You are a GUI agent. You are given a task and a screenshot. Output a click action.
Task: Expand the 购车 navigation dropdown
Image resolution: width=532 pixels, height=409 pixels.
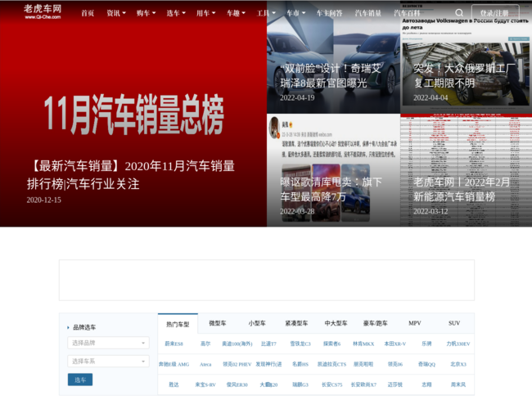[146, 13]
